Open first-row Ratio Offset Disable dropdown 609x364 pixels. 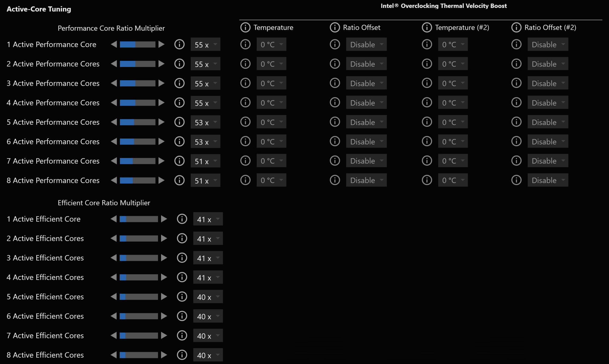click(x=366, y=44)
